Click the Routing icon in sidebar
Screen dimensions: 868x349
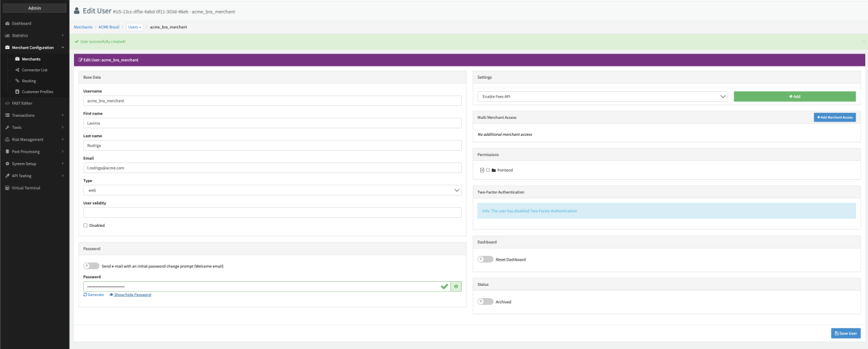17,81
